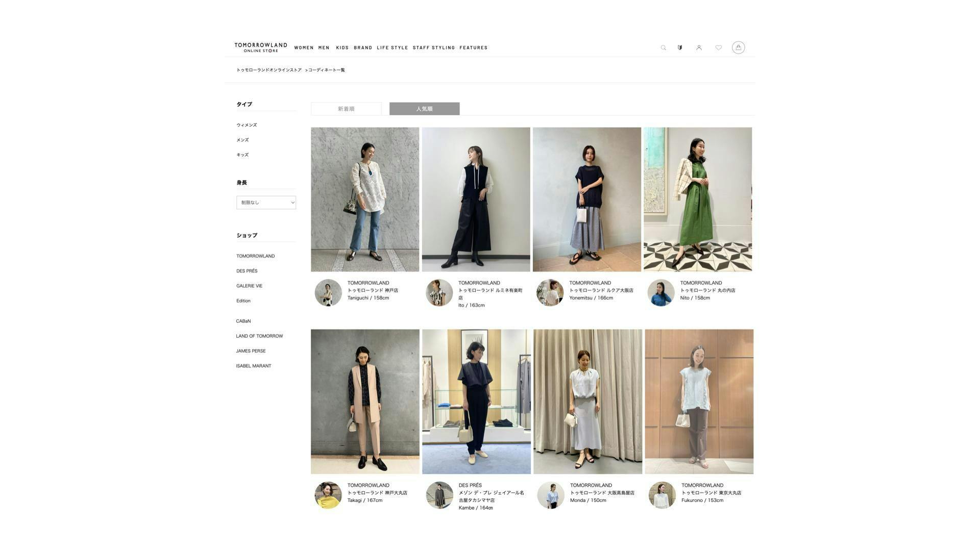This screenshot has width=980, height=551.
Task: Select the 人気順 tab
Action: (424, 109)
